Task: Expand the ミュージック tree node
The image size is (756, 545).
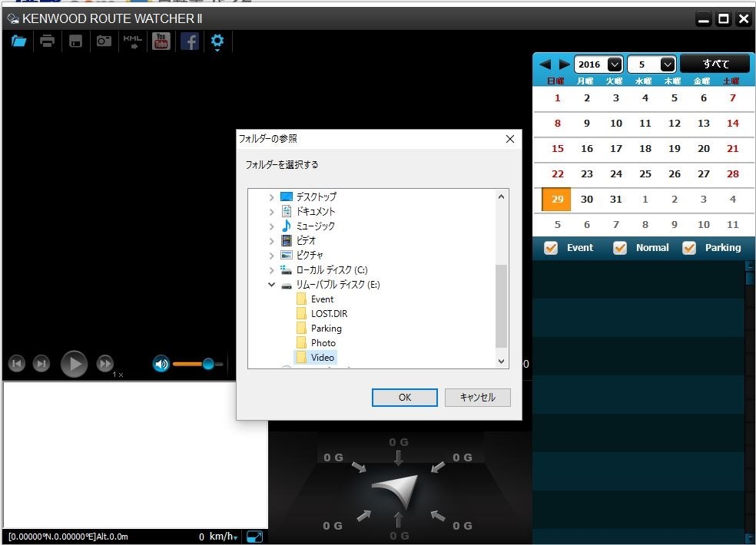Action: tap(271, 226)
